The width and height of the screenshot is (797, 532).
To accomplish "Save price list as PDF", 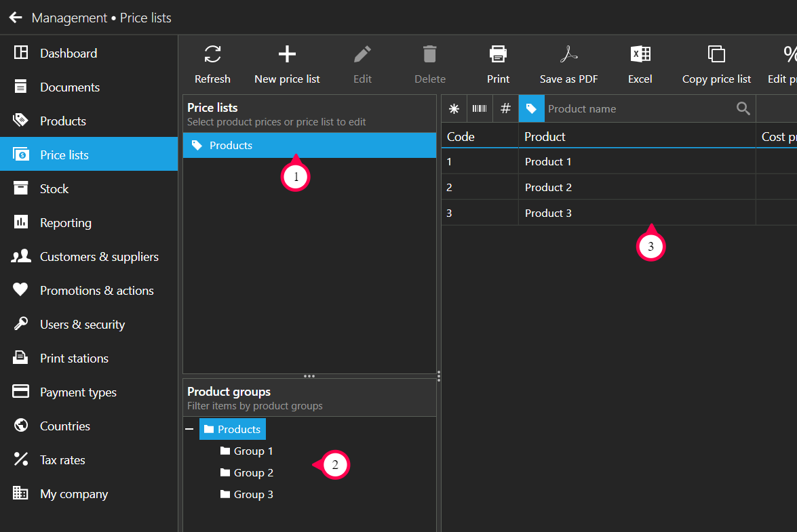I will [x=569, y=64].
